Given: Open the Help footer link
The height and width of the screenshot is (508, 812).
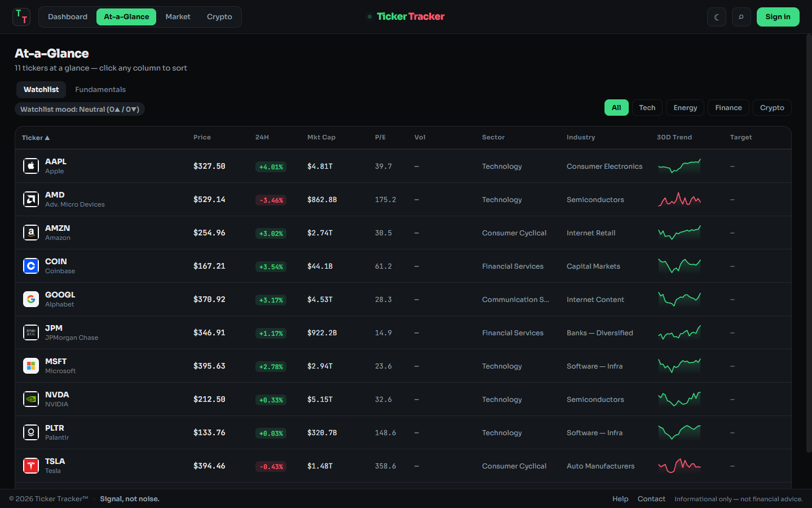Looking at the screenshot, I should pos(620,499).
